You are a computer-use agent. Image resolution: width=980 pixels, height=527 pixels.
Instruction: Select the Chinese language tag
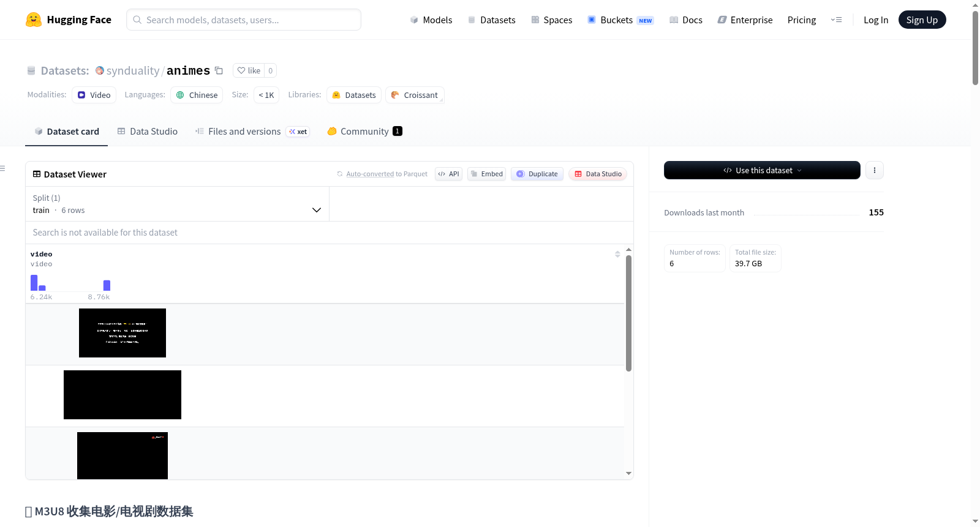click(197, 95)
